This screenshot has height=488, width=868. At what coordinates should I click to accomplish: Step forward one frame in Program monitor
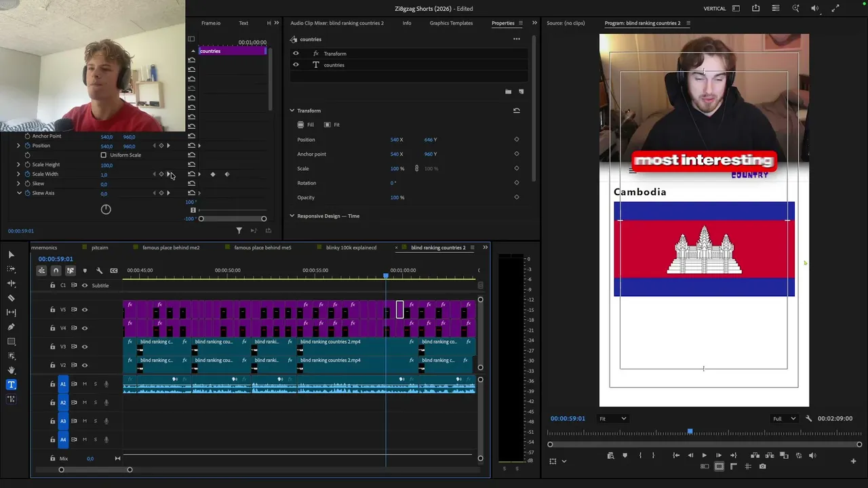click(719, 455)
